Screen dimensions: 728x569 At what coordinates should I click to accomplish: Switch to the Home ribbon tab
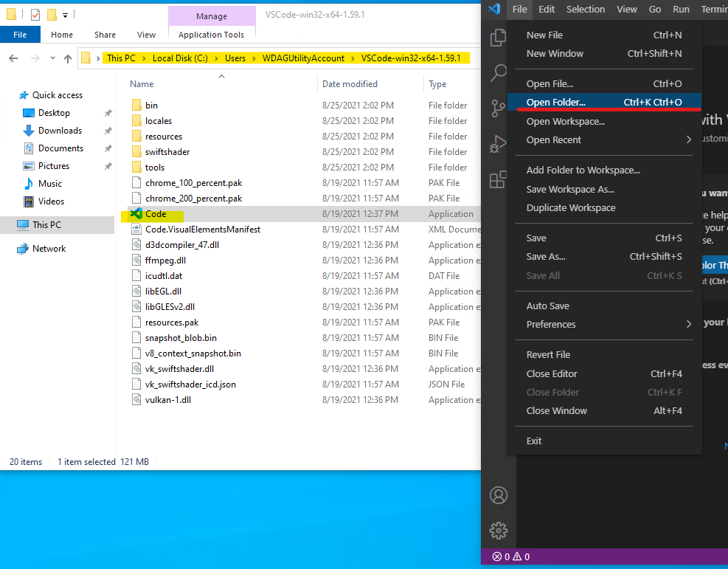click(x=62, y=35)
